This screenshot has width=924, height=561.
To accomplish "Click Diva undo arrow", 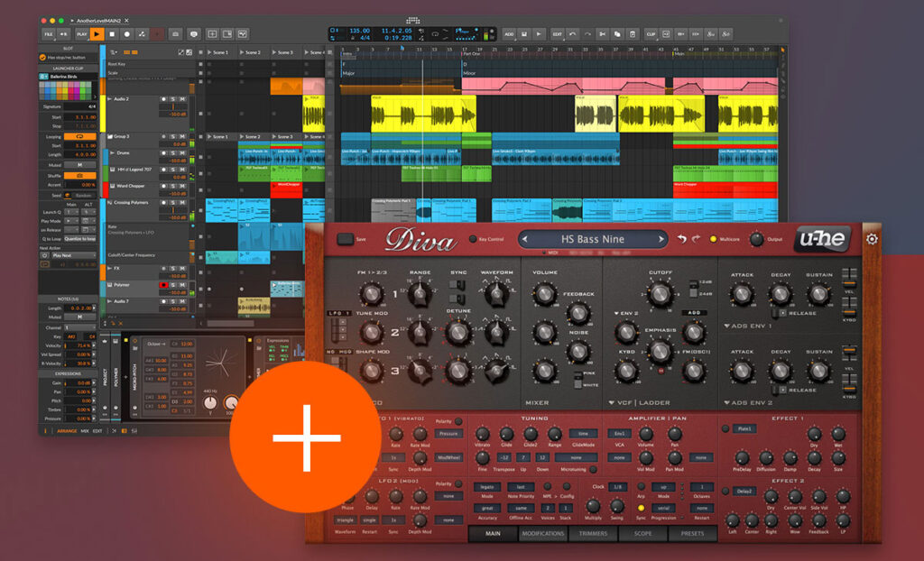I will 682,239.
